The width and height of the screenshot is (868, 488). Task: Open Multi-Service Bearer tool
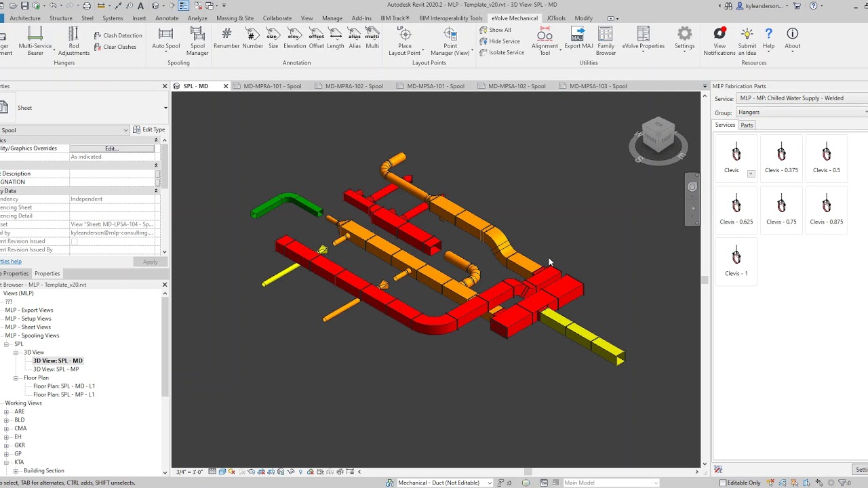(35, 41)
